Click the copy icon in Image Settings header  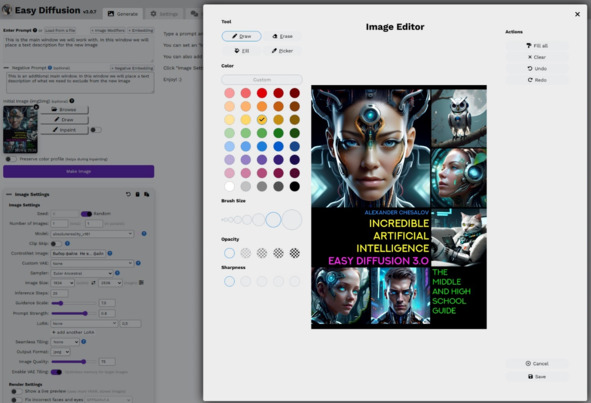[x=147, y=194]
